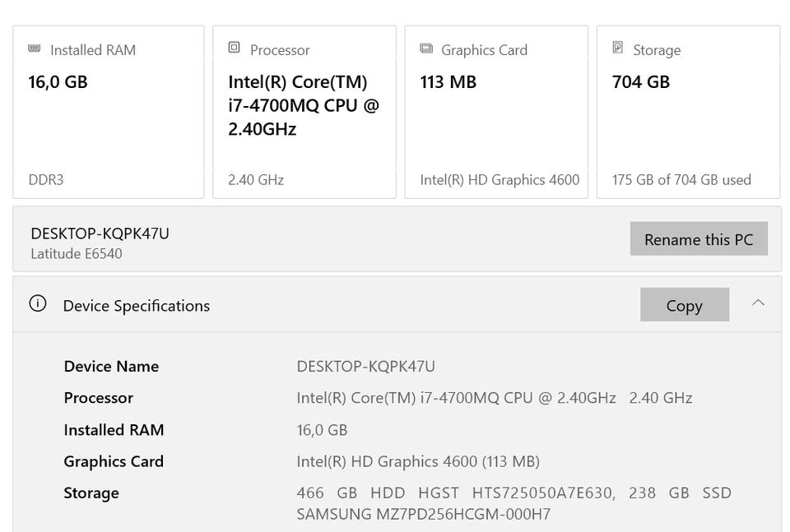Screen dimensions: 790x532
Task: Click the Processor chip icon
Action: pos(235,49)
